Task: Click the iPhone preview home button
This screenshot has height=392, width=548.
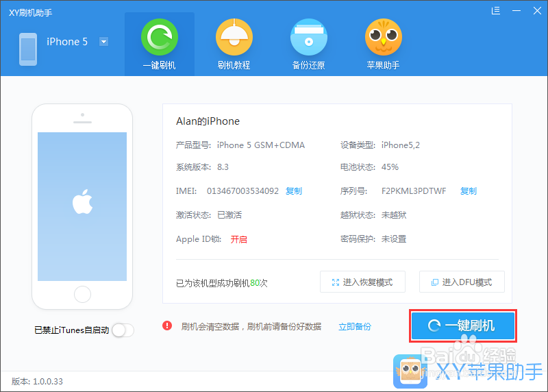Action: pos(82,295)
